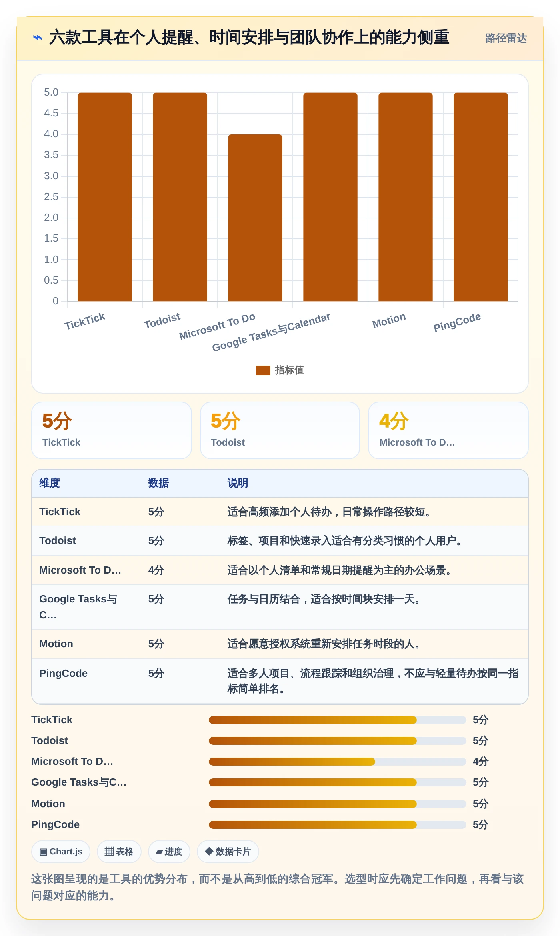Select the PingCode bar in the chart
The width and height of the screenshot is (560, 936).
click(x=481, y=197)
